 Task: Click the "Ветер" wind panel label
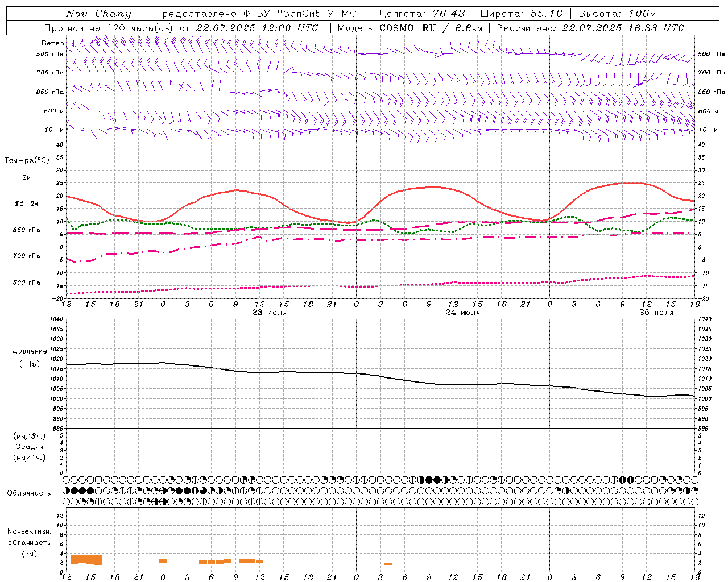(52, 43)
